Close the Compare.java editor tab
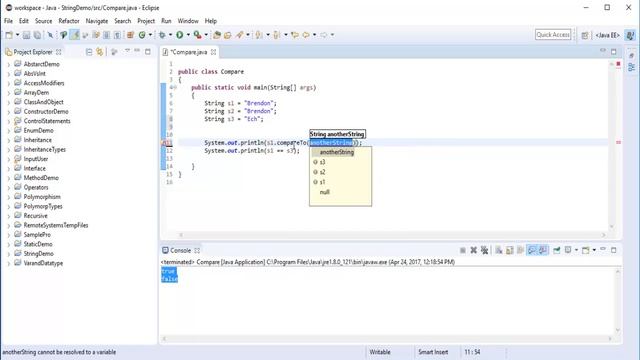The image size is (640, 360). click(213, 52)
